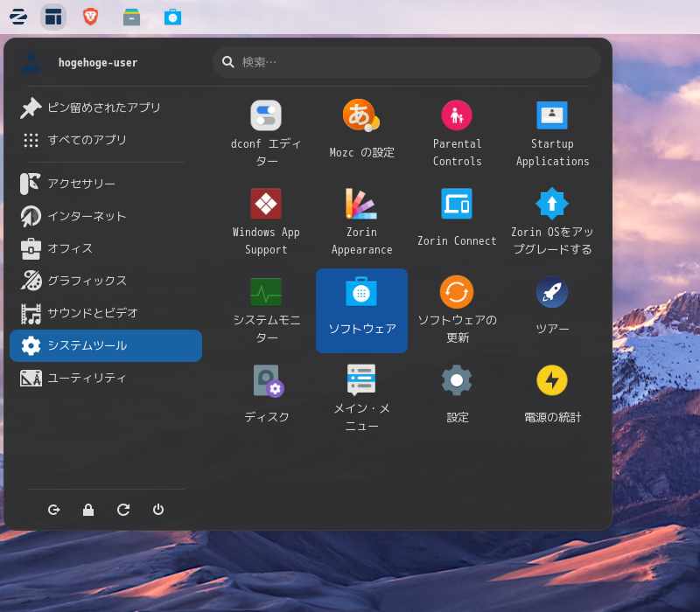Open Startup Applications

552,133
